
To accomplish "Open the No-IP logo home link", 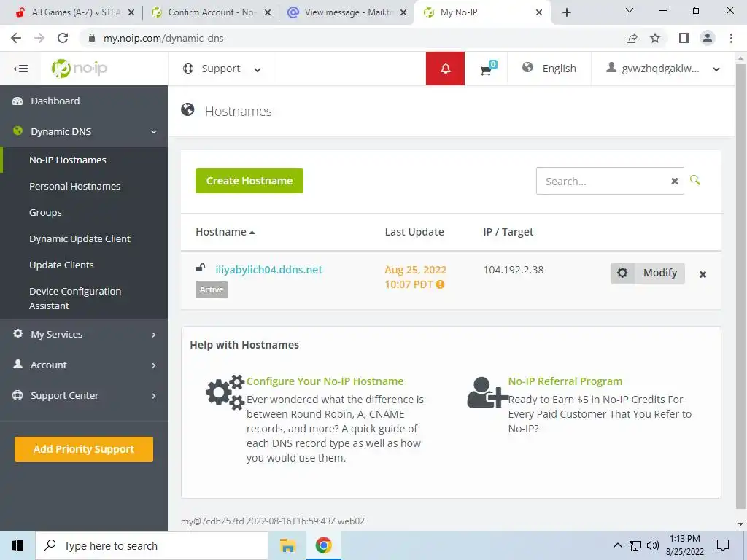I will point(79,69).
